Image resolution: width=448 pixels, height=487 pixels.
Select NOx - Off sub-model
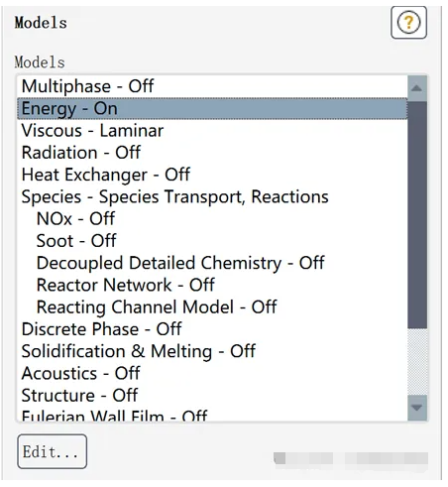212,219
